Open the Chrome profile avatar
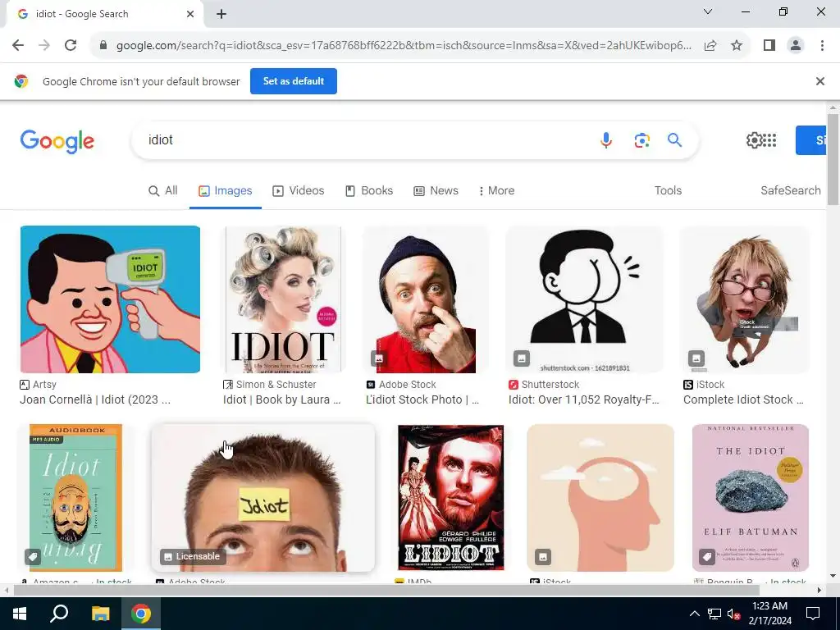 796,46
